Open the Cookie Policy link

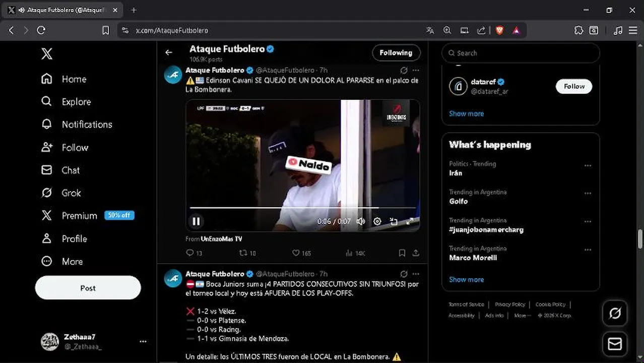(x=550, y=305)
